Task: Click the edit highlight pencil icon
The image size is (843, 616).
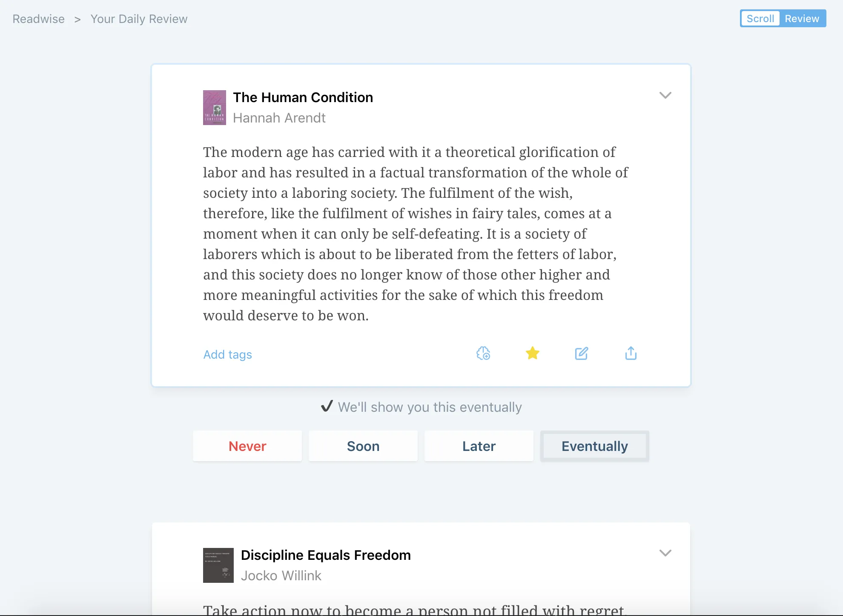Action: point(581,354)
